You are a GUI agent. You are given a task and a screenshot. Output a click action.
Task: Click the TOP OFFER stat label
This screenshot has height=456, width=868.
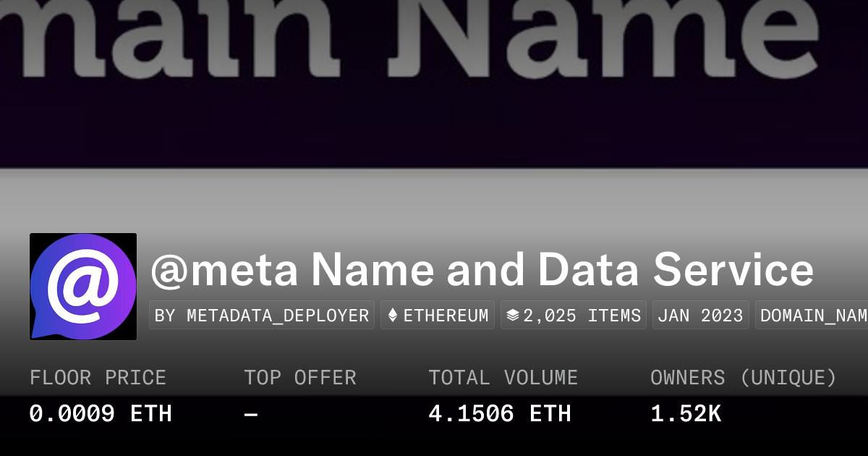point(300,378)
